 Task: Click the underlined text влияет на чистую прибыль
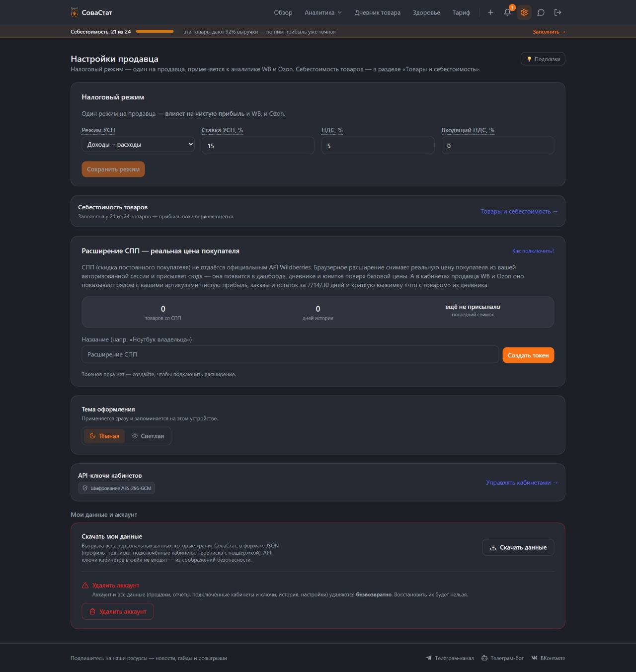[205, 114]
